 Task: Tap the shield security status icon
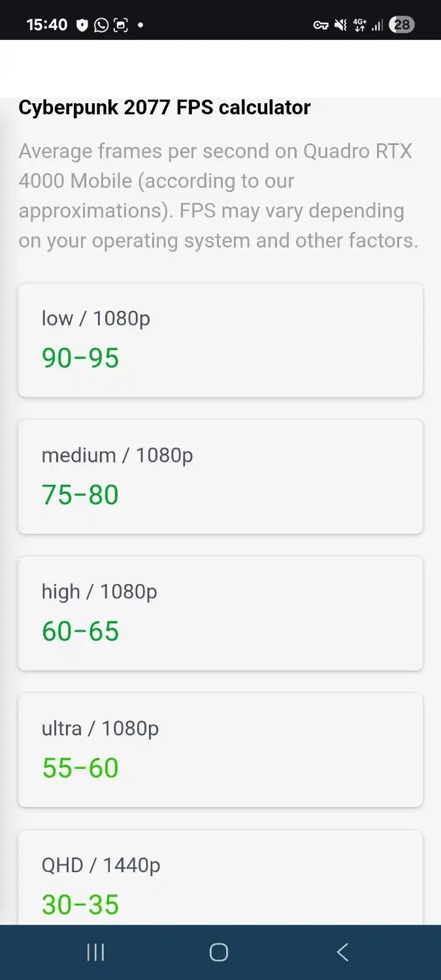click(x=82, y=25)
